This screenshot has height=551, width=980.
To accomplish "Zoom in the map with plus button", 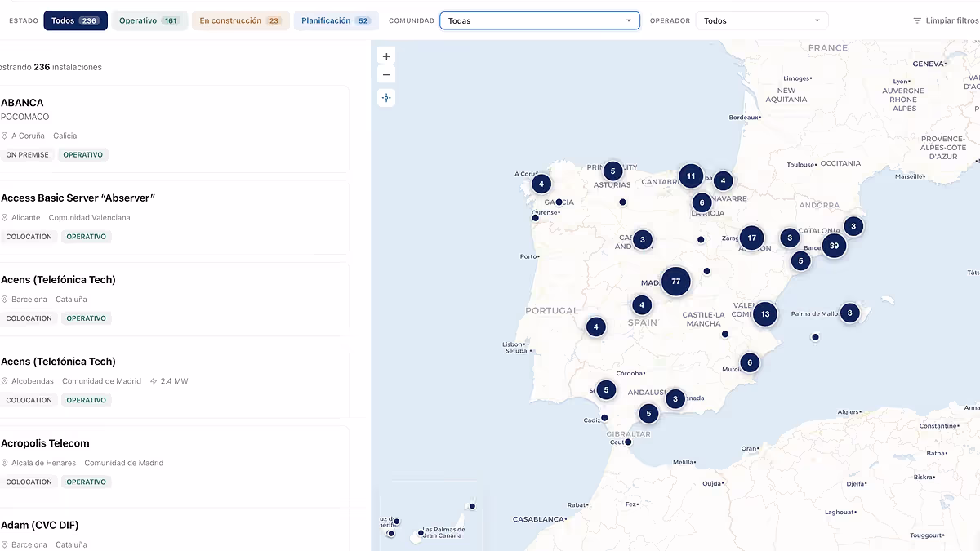I will [x=386, y=56].
